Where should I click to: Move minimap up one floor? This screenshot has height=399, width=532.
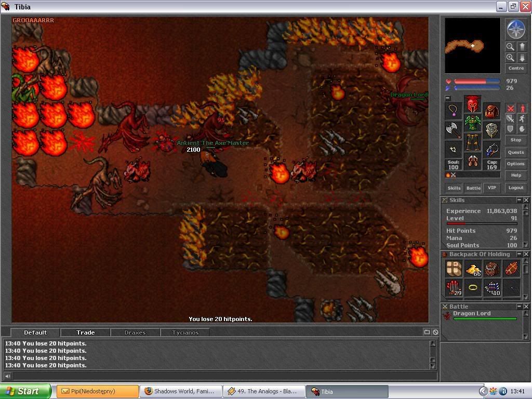522,46
